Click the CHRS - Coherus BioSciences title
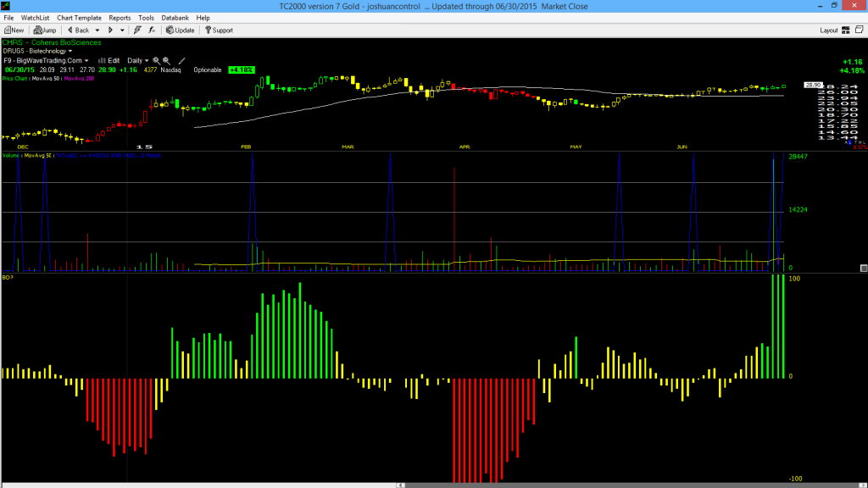 pos(52,42)
